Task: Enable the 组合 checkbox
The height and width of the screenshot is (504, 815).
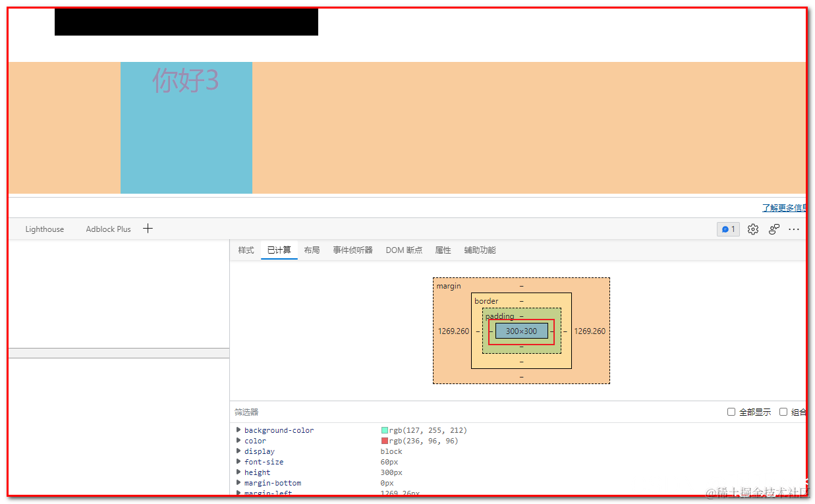Action: coord(783,411)
